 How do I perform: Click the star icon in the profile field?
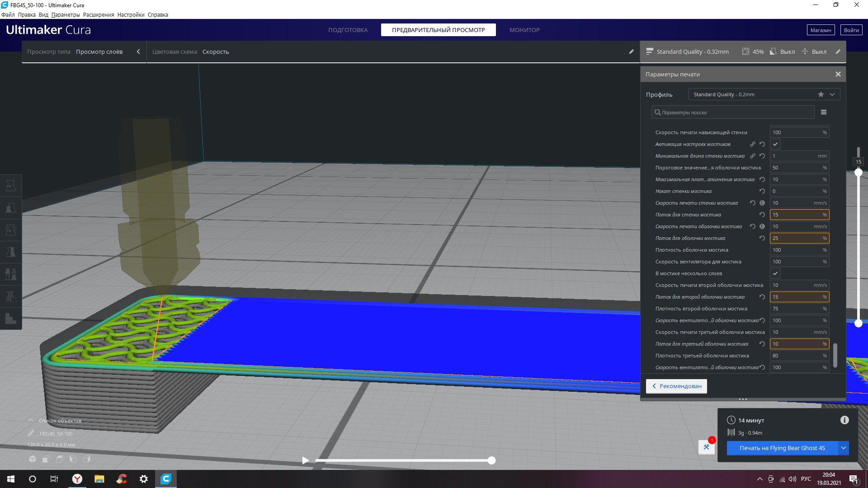[821, 94]
